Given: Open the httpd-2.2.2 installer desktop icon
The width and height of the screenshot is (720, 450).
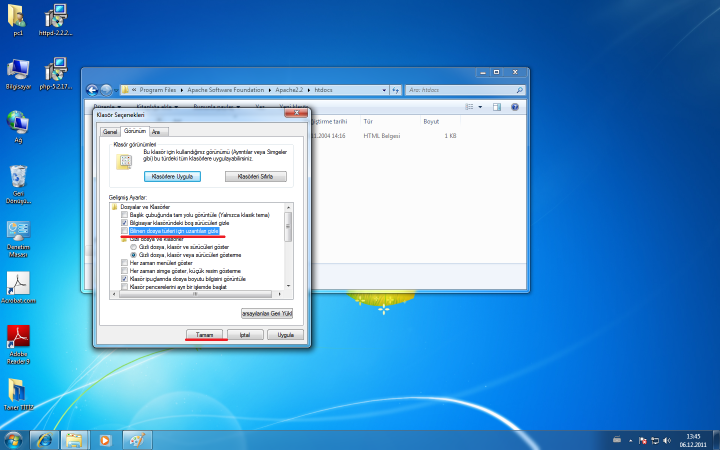Looking at the screenshot, I should pos(56,18).
